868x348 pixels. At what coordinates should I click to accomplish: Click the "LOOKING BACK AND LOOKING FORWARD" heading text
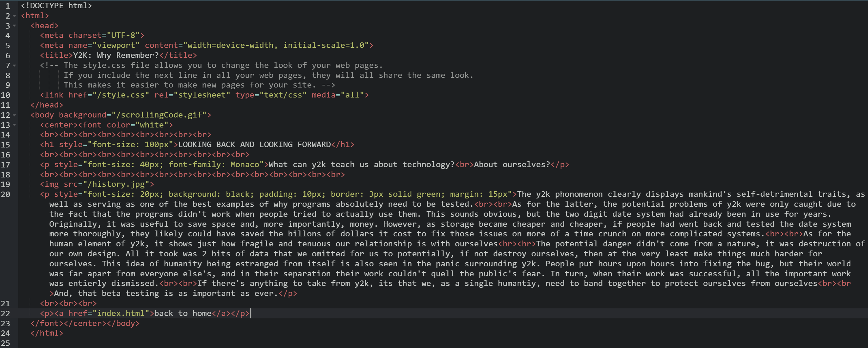[254, 145]
